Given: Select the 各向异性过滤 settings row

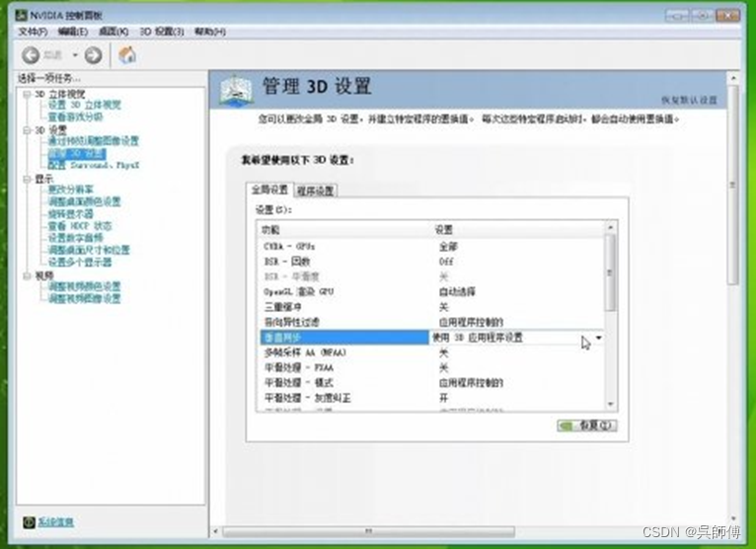Looking at the screenshot, I should point(431,322).
